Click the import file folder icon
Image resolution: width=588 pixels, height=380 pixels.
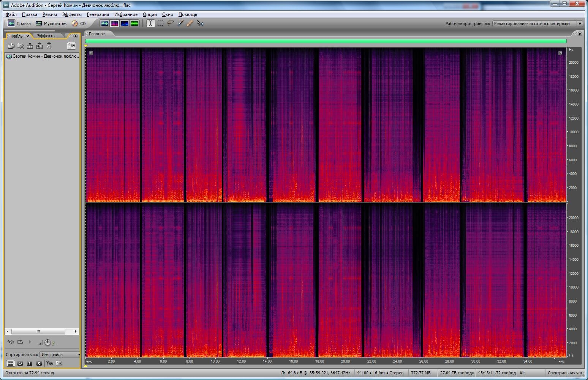[11, 46]
